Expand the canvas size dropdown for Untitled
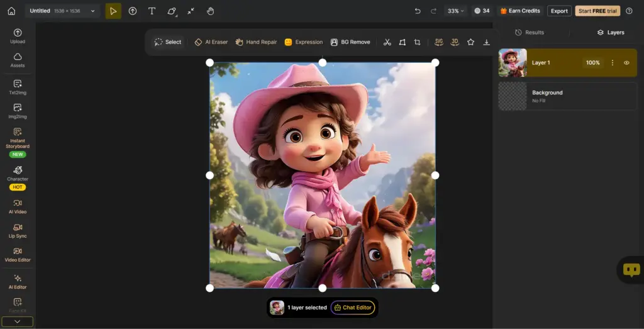Viewport: 644px width, 329px height. tap(93, 11)
